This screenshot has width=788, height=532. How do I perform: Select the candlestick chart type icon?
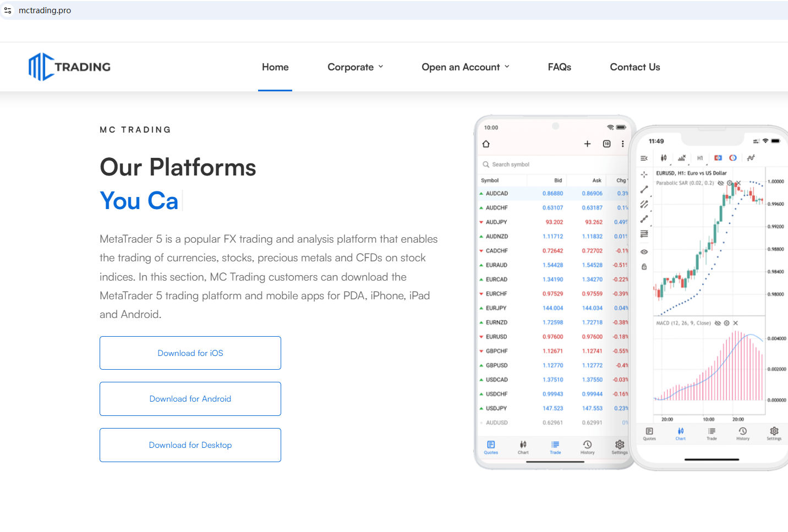[x=664, y=158]
